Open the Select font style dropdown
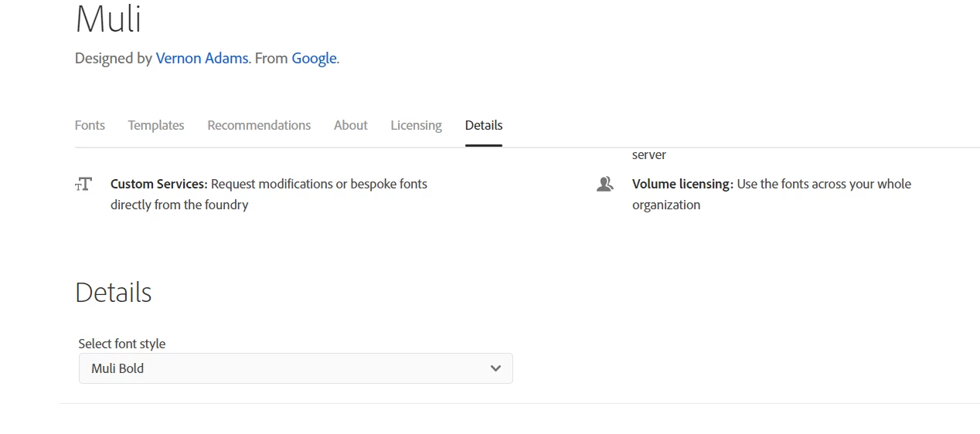Screen dimensions: 980x434 295,368
